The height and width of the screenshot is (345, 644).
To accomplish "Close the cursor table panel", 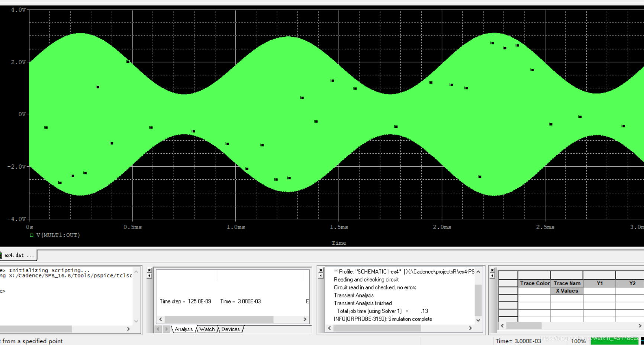I will coord(492,270).
